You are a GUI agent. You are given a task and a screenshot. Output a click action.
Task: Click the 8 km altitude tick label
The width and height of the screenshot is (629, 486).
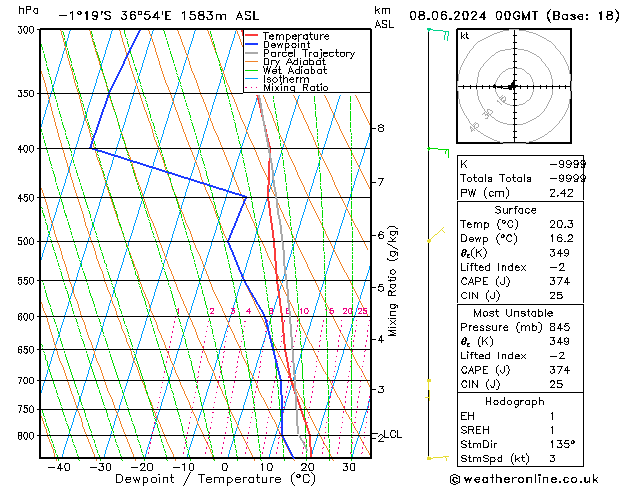pos(380,128)
